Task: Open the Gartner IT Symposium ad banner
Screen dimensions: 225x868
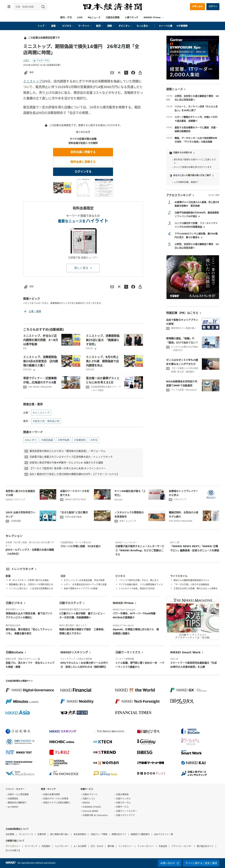Action: (x=193, y=58)
